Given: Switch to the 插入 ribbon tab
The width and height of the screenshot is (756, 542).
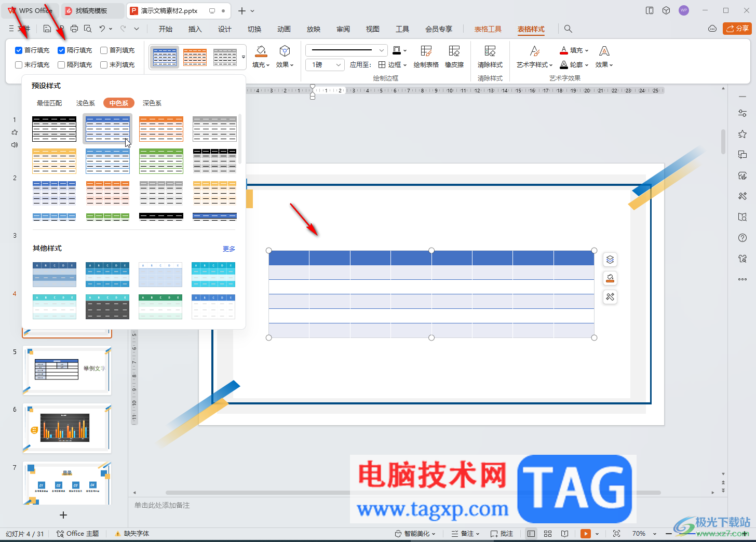Looking at the screenshot, I should coord(195,29).
